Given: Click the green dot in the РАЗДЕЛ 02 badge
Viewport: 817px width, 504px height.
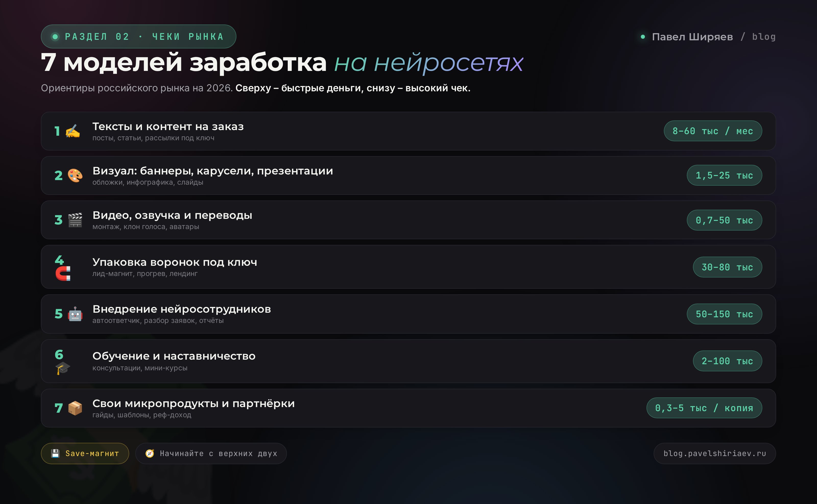Looking at the screenshot, I should pos(55,36).
